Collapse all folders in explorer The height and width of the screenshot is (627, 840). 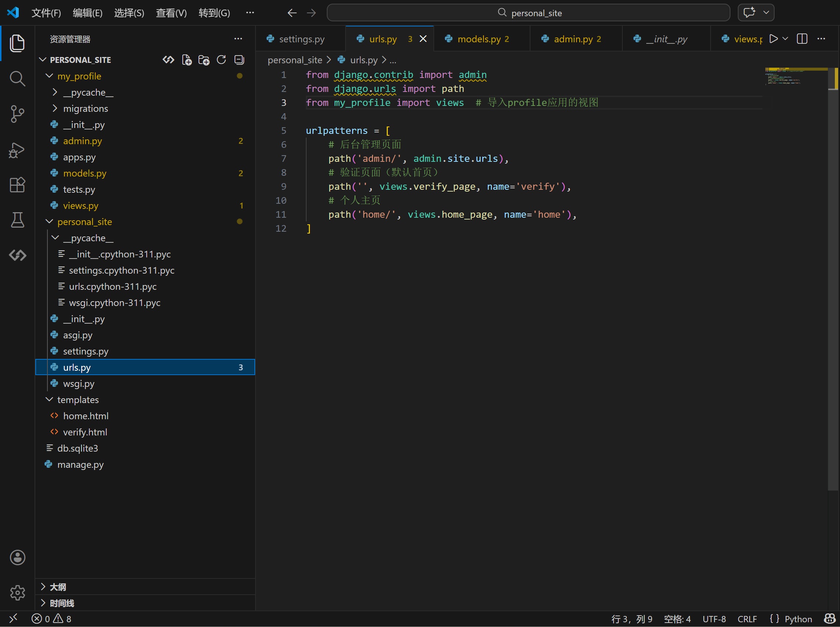pos(239,60)
